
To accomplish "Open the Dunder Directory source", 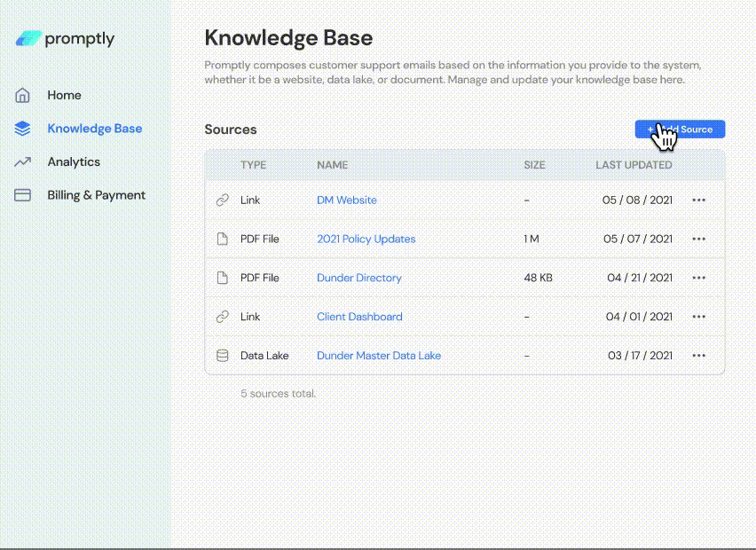I will point(359,279).
